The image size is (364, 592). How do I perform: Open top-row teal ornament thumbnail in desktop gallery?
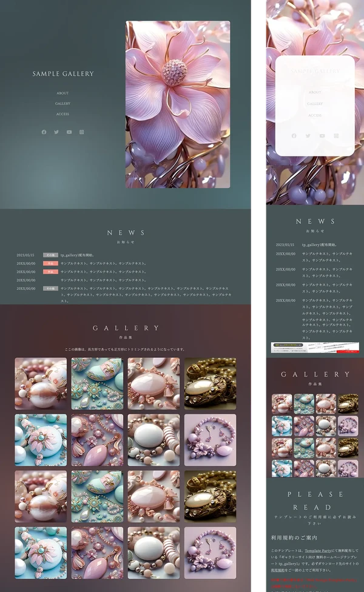pyautogui.click(x=97, y=383)
